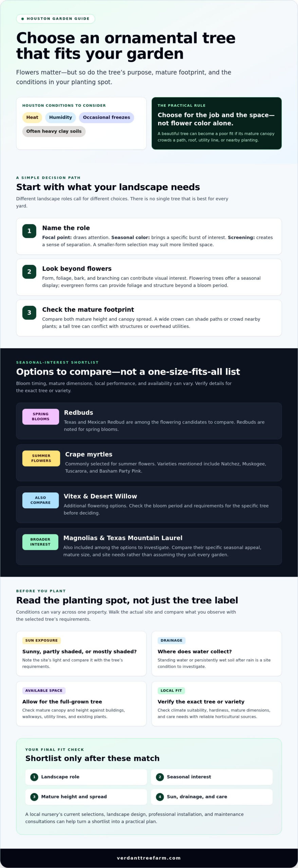Select the Seasonal interest fit-check item
This screenshot has width=298, height=868.
(x=212, y=777)
